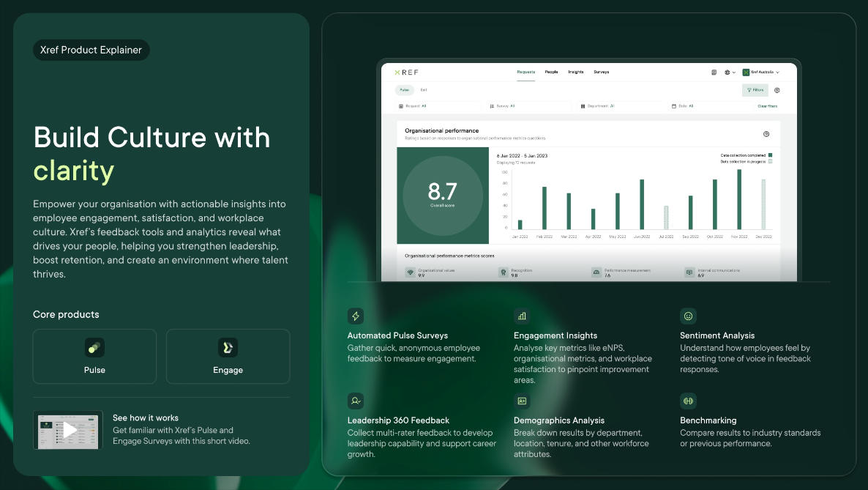Click the Nov 2022 chart bar
This screenshot has width=868, height=490.
(739, 199)
